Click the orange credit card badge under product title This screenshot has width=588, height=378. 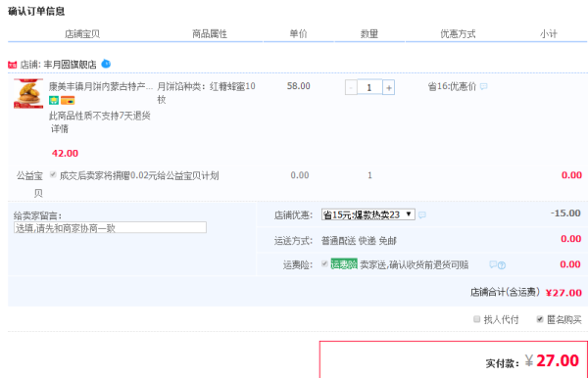68,101
